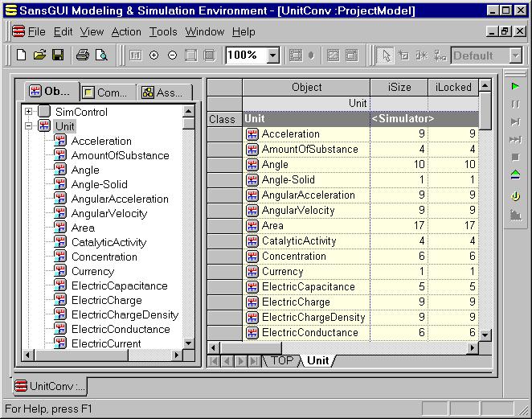Click the UnitConv taskbar button
This screenshot has height=419, width=532.
pos(50,386)
